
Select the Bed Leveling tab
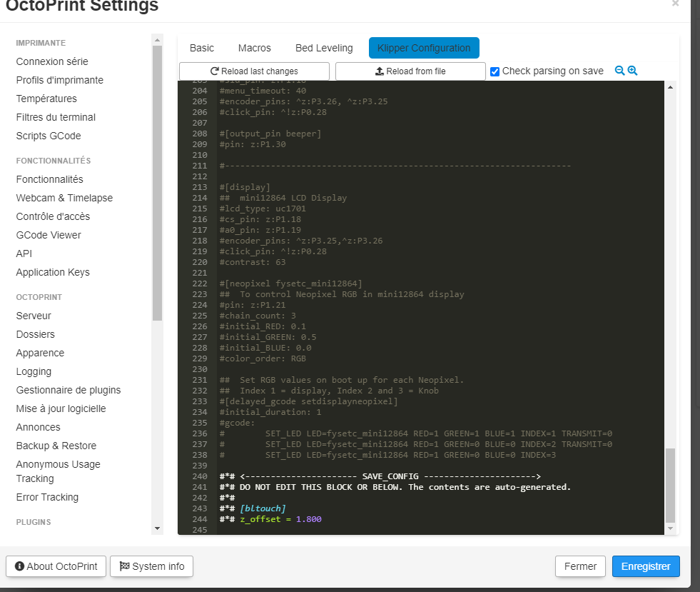pyautogui.click(x=324, y=48)
